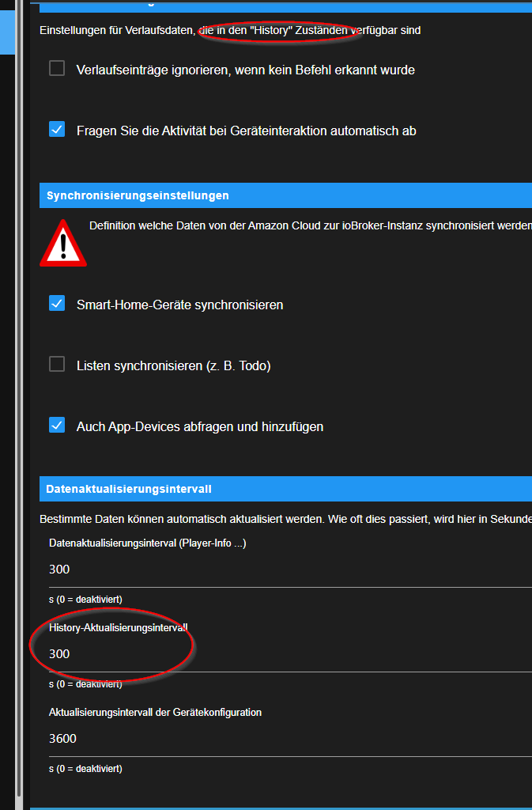The width and height of the screenshot is (532, 810).
Task: Click 'Aktualisierungsintervall der Gerätekonfiguration' label
Action: [155, 712]
